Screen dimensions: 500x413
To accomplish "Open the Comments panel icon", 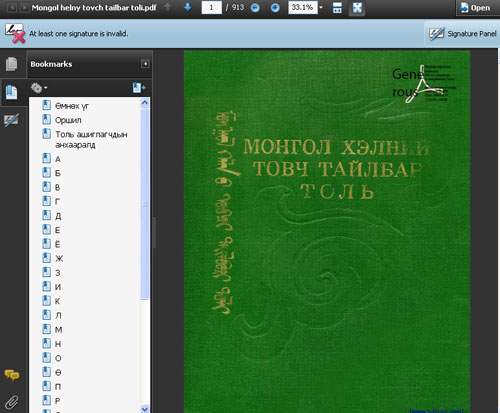I will 12,375.
